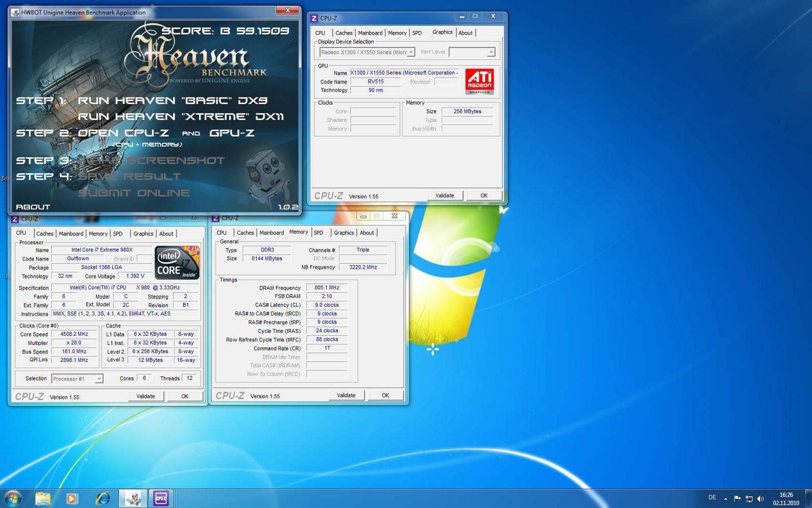Click the Level 3 cache value 12 MBytes

pyautogui.click(x=151, y=360)
